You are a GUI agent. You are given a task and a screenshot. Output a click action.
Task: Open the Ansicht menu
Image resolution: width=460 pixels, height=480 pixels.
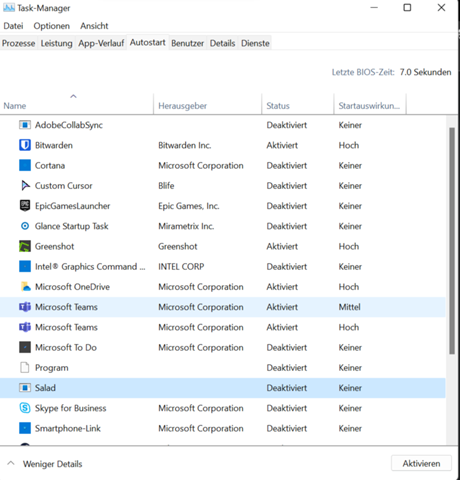(x=94, y=26)
